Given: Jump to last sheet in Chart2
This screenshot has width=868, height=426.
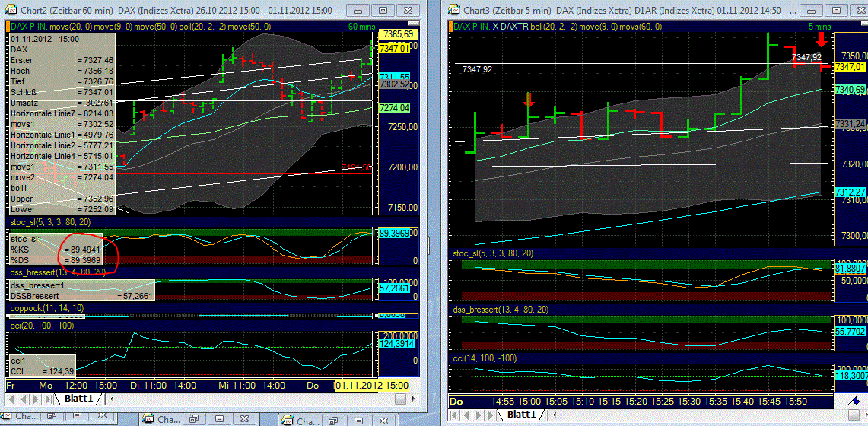Looking at the screenshot, I should [x=48, y=399].
